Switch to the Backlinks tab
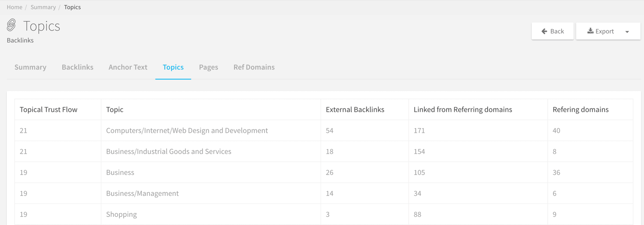The height and width of the screenshot is (225, 644). click(x=78, y=67)
